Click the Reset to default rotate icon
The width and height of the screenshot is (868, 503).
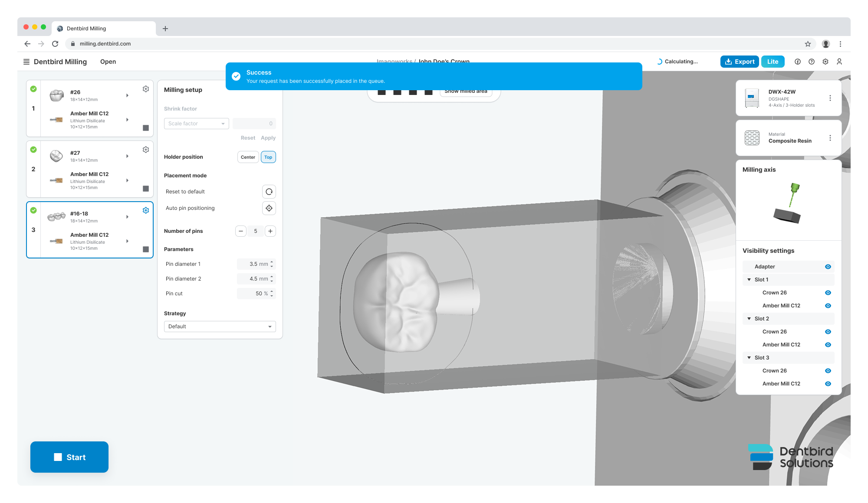coord(269,192)
